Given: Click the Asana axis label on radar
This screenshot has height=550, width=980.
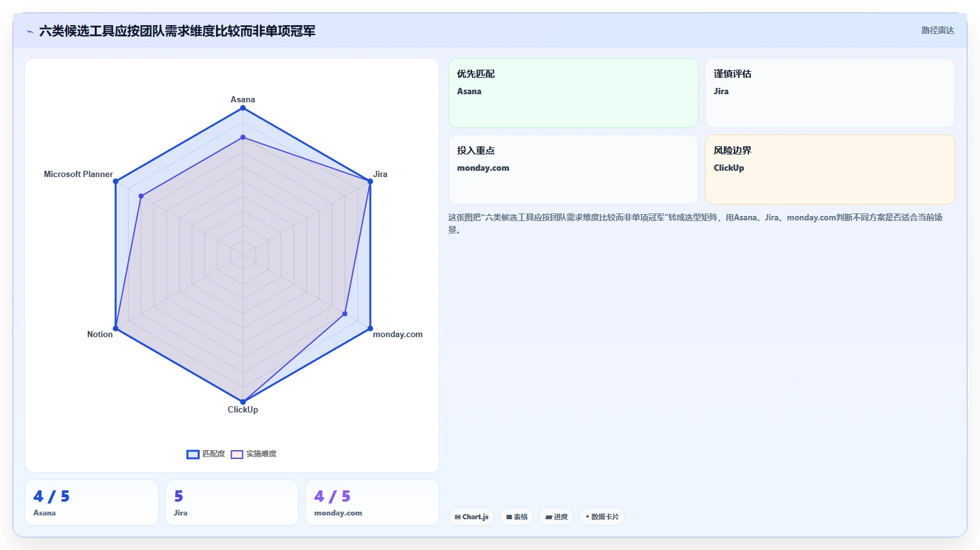Looking at the screenshot, I should (x=243, y=99).
